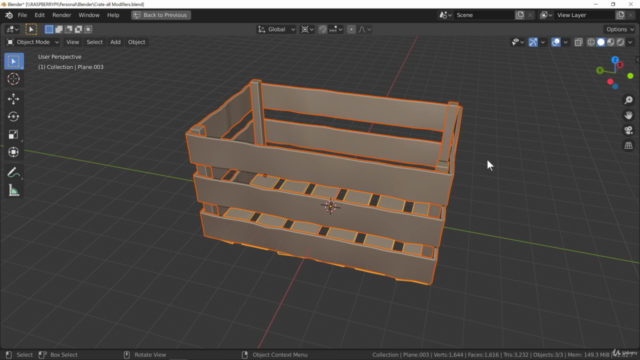The width and height of the screenshot is (640, 360).
Task: Select the Select Box tool
Action: tap(13, 61)
